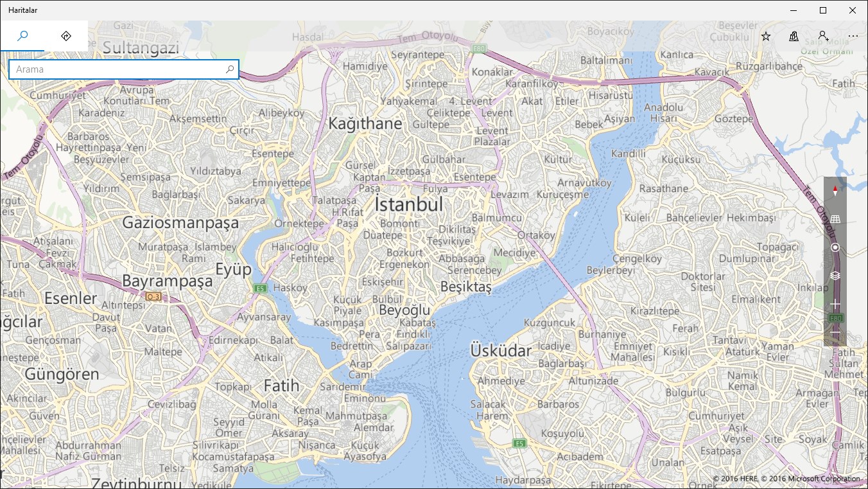
Task: Click the Balmumcu neighborhood label
Action: pyautogui.click(x=496, y=218)
